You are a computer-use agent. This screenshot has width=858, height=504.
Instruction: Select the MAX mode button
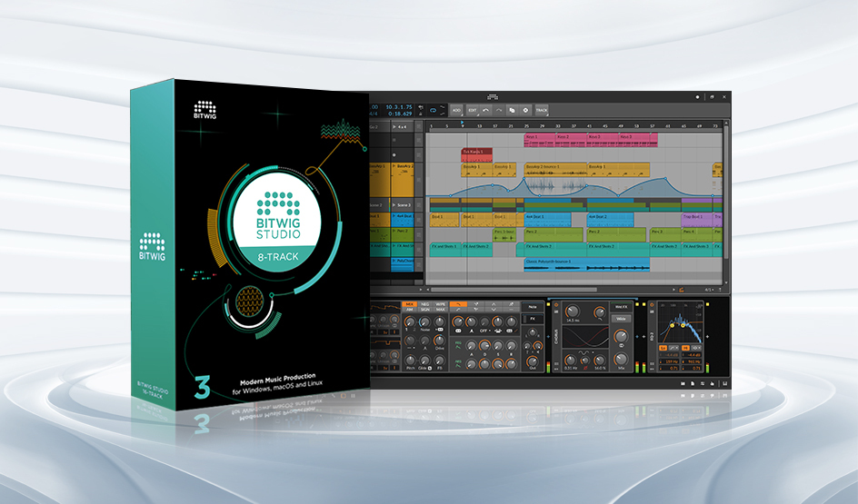440,310
